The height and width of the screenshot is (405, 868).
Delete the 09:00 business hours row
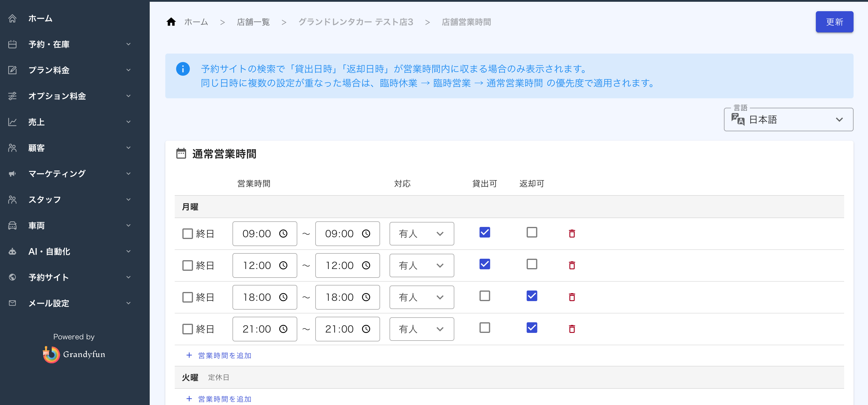click(x=572, y=233)
